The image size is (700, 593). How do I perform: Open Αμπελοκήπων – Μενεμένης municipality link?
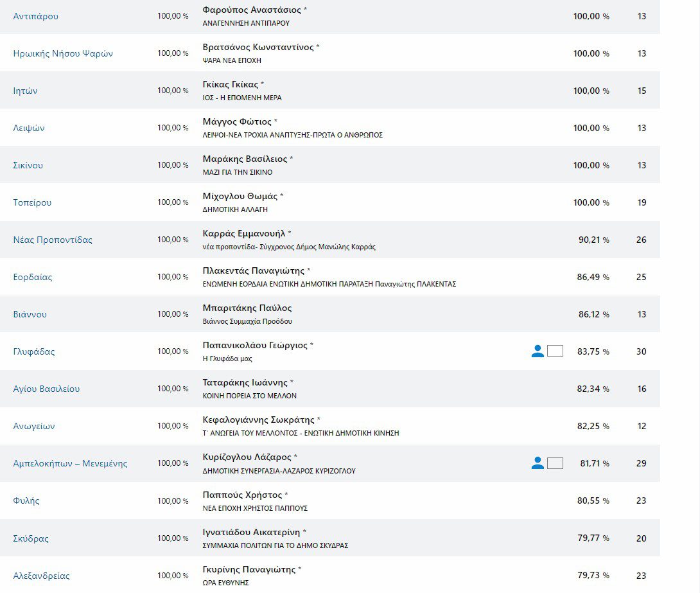pyautogui.click(x=70, y=463)
